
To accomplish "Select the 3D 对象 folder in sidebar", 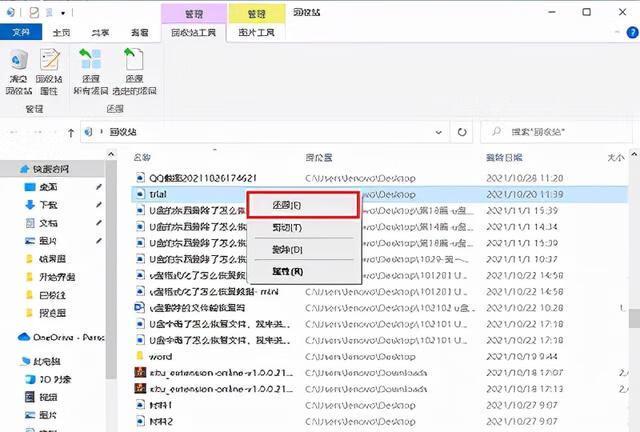I will click(56, 379).
